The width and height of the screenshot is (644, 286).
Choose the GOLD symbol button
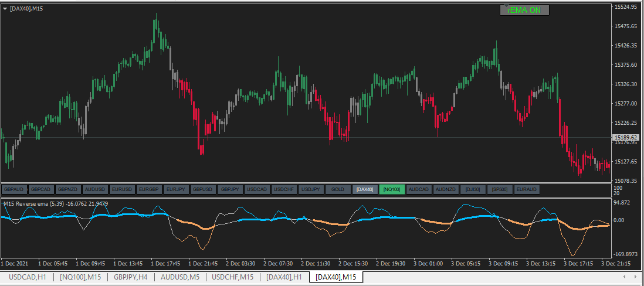click(338, 189)
